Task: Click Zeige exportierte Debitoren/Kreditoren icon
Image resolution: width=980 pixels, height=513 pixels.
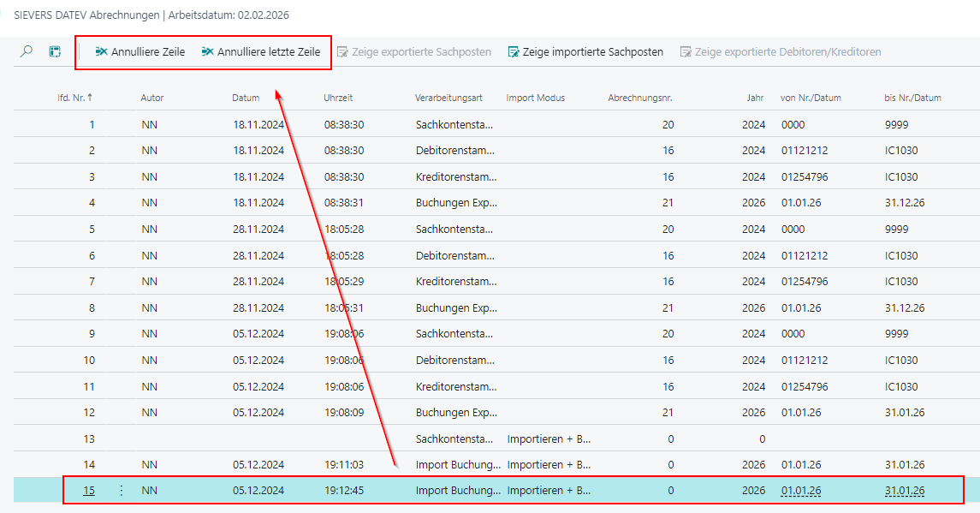Action: [x=686, y=52]
